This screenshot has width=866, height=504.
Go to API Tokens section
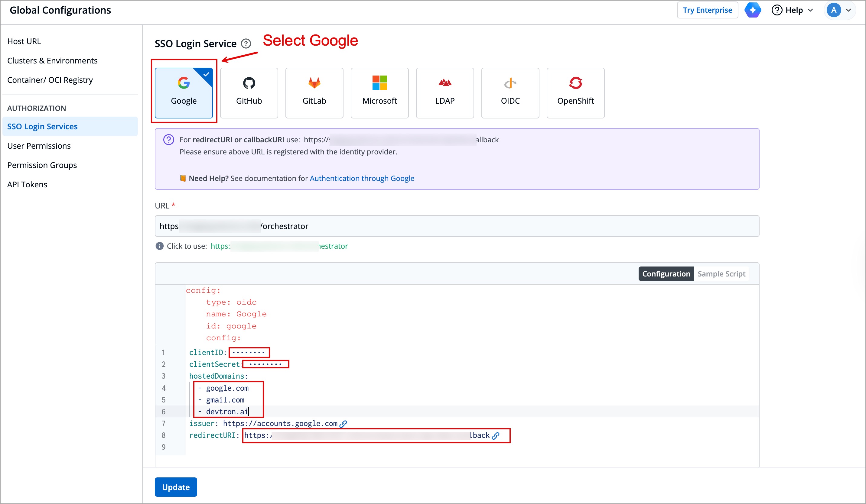click(27, 184)
